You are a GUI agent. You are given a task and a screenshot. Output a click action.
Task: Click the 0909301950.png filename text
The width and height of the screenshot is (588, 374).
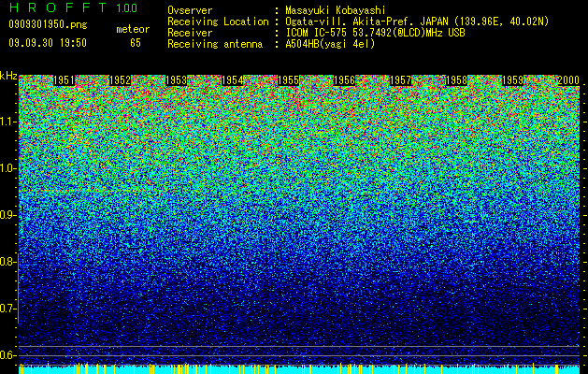[x=48, y=24]
